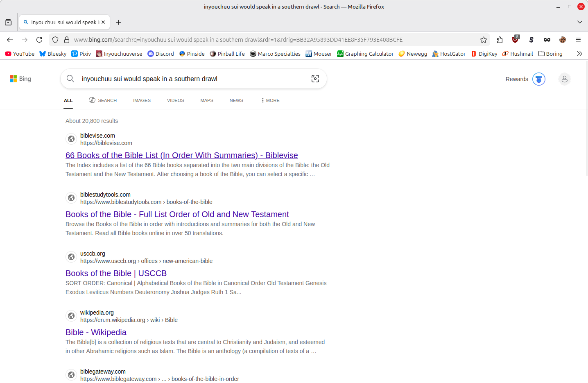This screenshot has width=588, height=383.
Task: Open the Bible - Wikipedia result
Action: [96, 332]
